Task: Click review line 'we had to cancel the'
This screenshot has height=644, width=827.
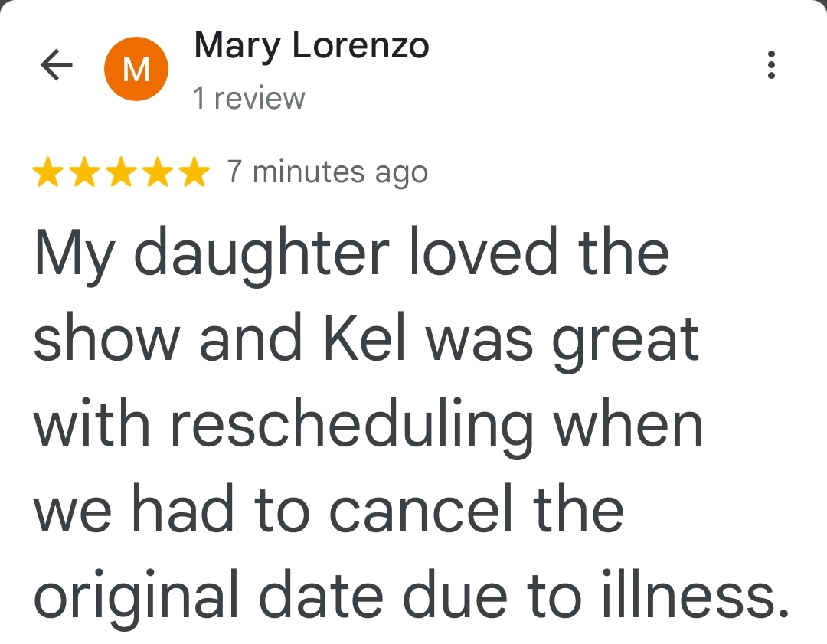Action: click(x=329, y=509)
